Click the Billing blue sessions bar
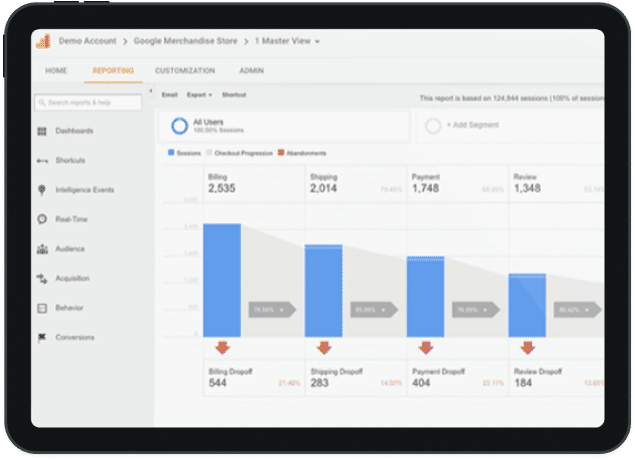Screen dimensions: 635x460 coord(222,280)
